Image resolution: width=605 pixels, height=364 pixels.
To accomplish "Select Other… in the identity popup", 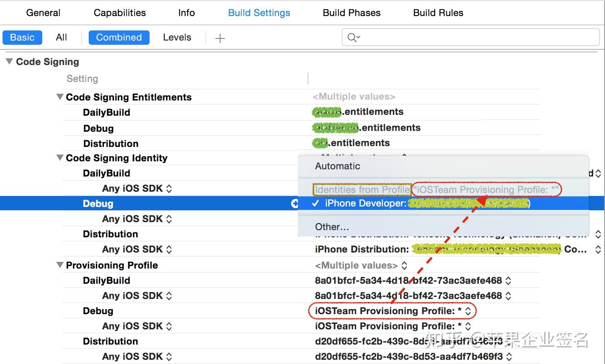I will point(332,227).
